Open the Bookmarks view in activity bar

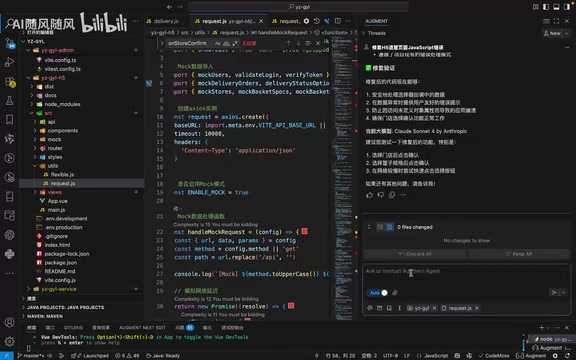coord(10,119)
